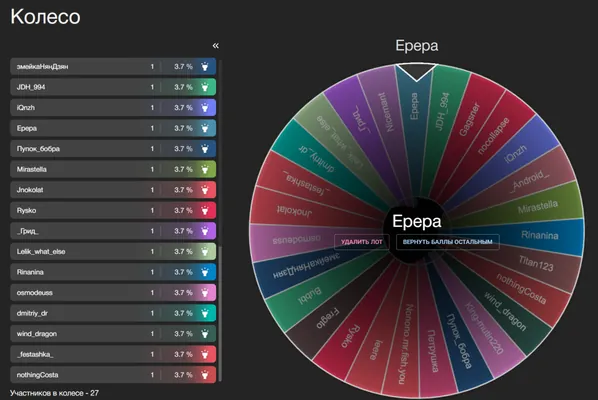Image resolution: width=598 pixels, height=400 pixels.
Task: Click the crown icon on nothingCosta row
Action: tap(205, 375)
